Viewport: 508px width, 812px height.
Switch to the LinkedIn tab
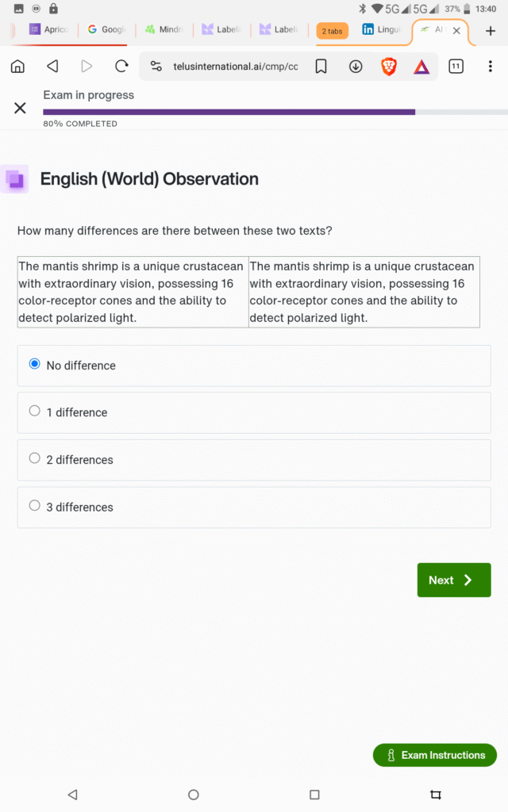(x=381, y=30)
